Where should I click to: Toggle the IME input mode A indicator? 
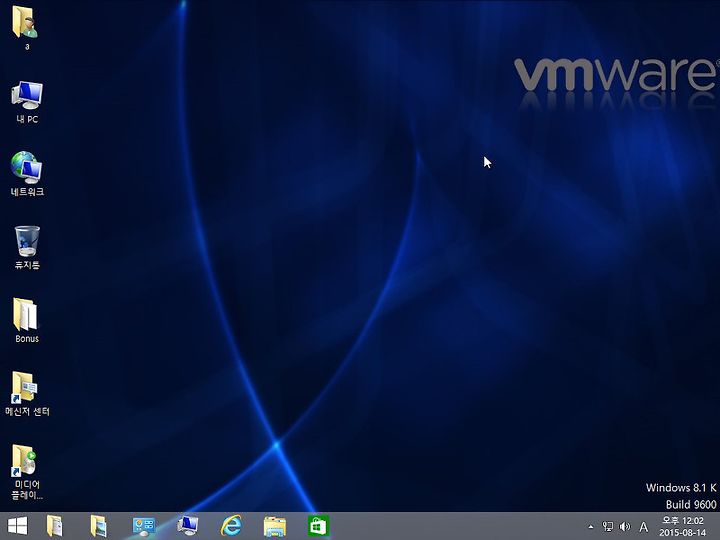coord(644,527)
